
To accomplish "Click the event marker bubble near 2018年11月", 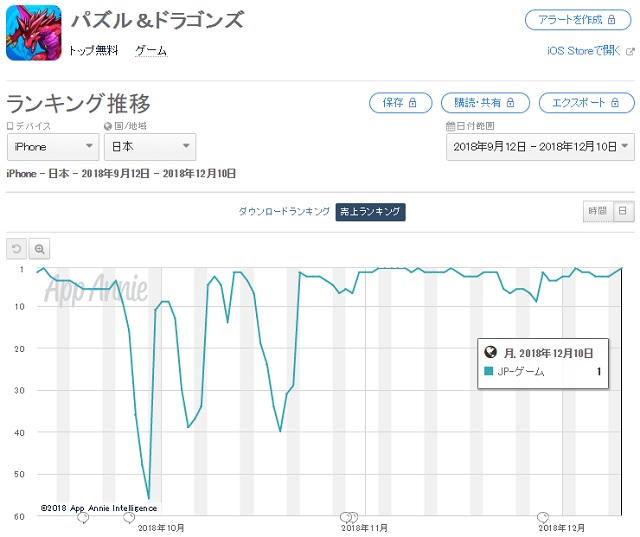I will pos(349,517).
